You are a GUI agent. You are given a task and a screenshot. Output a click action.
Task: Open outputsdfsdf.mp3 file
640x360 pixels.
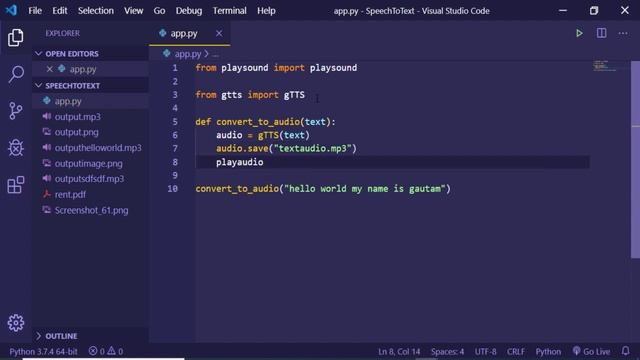90,179
